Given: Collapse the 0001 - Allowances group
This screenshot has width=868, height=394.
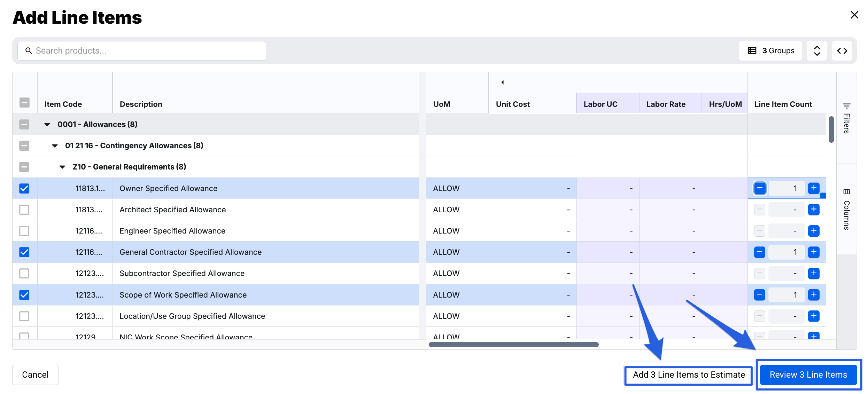Looking at the screenshot, I should click(47, 125).
